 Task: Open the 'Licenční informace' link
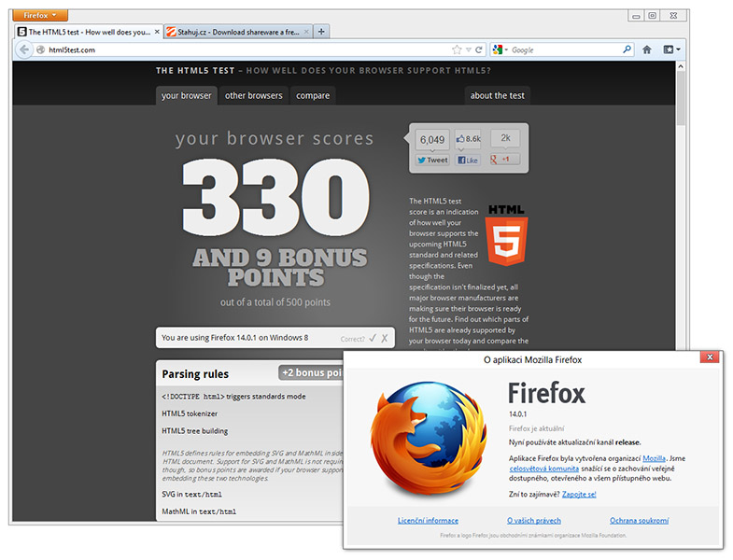(428, 520)
